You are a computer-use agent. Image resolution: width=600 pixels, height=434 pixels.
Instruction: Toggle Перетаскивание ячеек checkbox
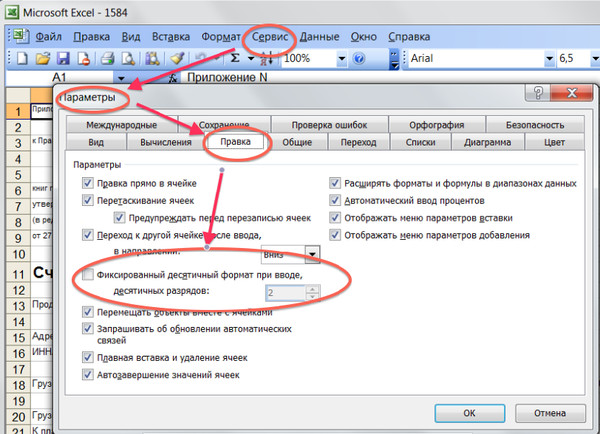click(x=88, y=200)
